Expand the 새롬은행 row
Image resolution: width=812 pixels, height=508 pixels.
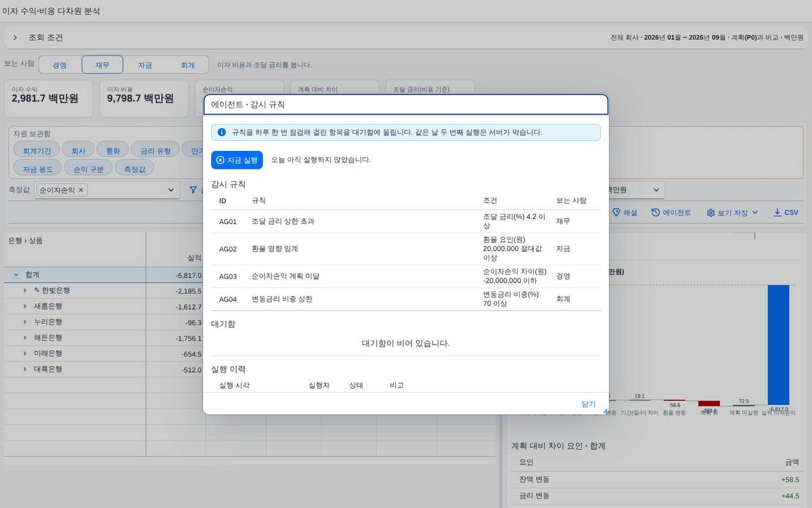(24, 306)
